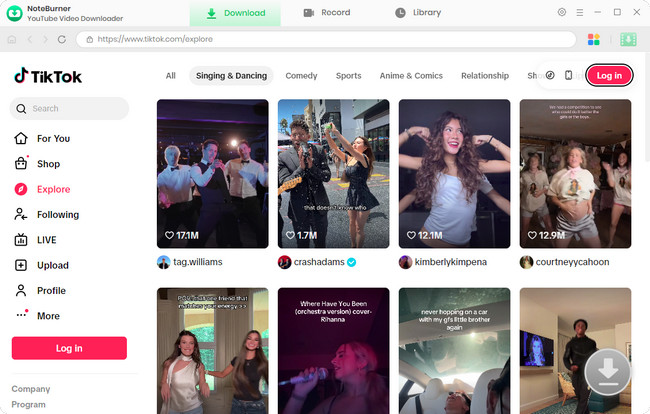This screenshot has width=650, height=414.
Task: Open the two-friends dancing video thumbnail
Action: coord(213,351)
